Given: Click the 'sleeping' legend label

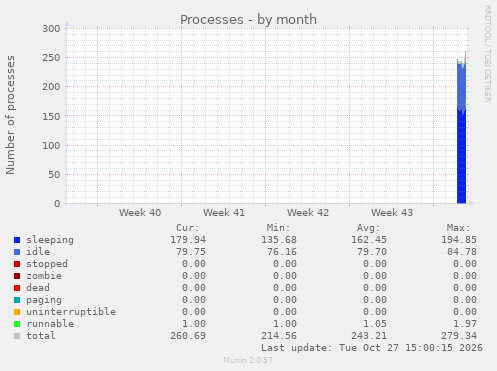Looking at the screenshot, I should click(x=50, y=240).
